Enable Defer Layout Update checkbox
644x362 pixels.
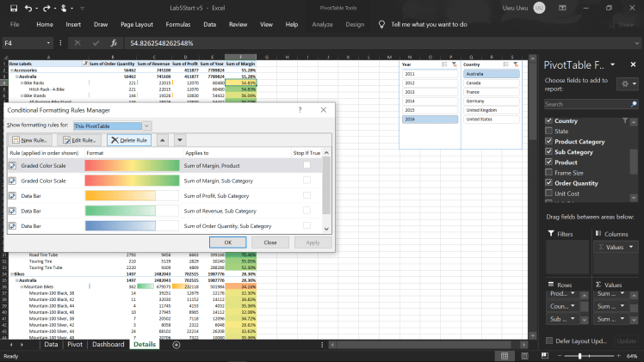(x=549, y=341)
